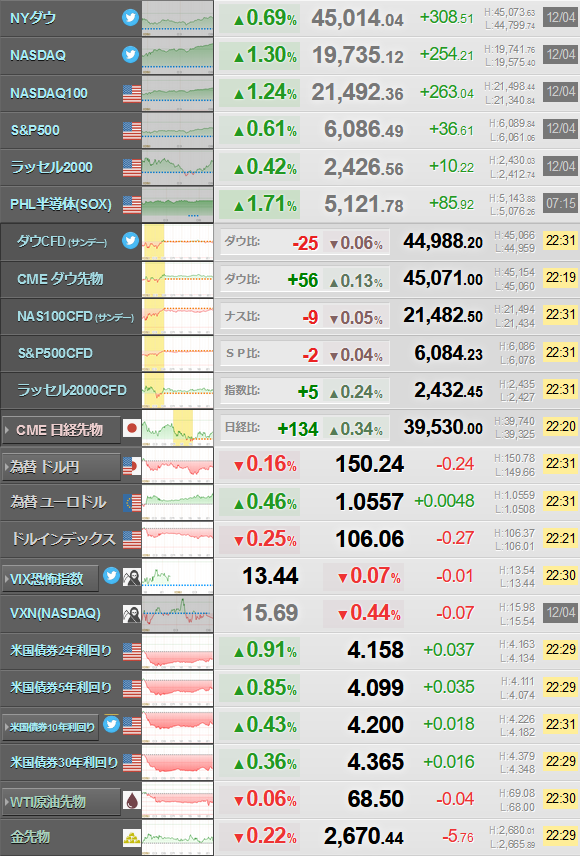Click the EU/US flag beside 為替 ユーロドル
The image size is (580, 856).
[x=132, y=503]
